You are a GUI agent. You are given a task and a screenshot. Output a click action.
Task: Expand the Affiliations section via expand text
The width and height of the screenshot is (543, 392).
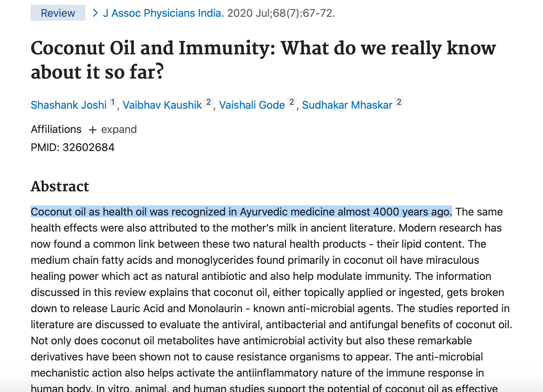click(x=119, y=130)
